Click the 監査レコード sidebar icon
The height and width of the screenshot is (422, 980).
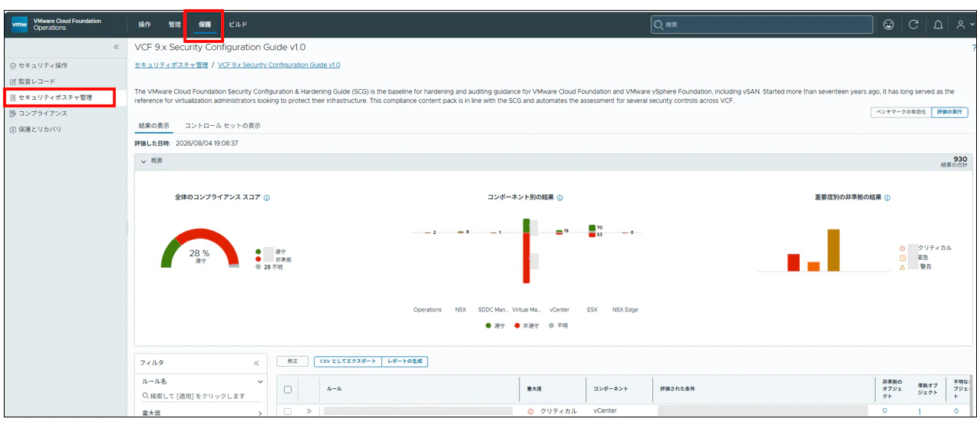click(x=12, y=81)
